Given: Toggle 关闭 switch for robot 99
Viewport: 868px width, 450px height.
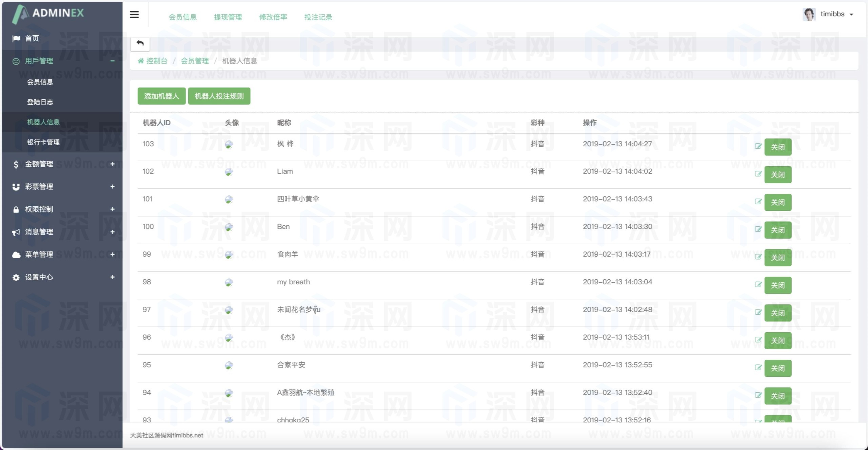Looking at the screenshot, I should 777,258.
